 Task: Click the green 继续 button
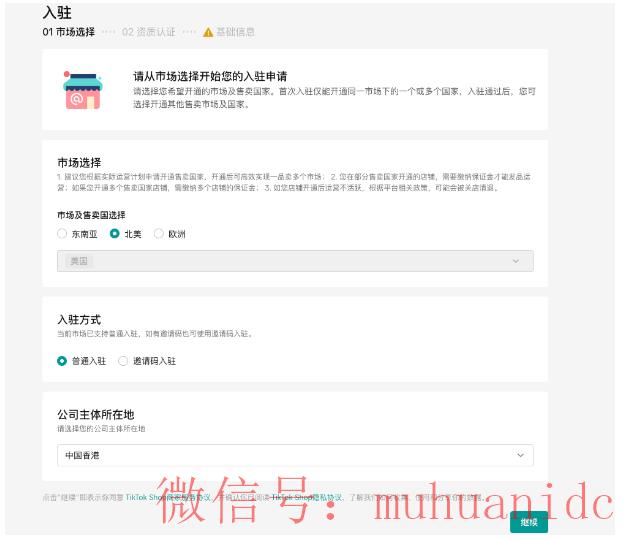tap(529, 522)
